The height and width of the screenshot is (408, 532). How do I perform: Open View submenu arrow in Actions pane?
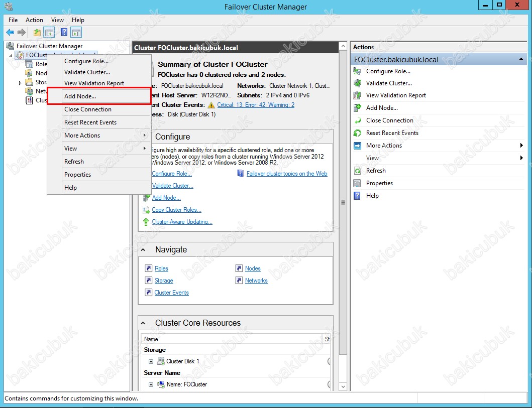point(521,158)
